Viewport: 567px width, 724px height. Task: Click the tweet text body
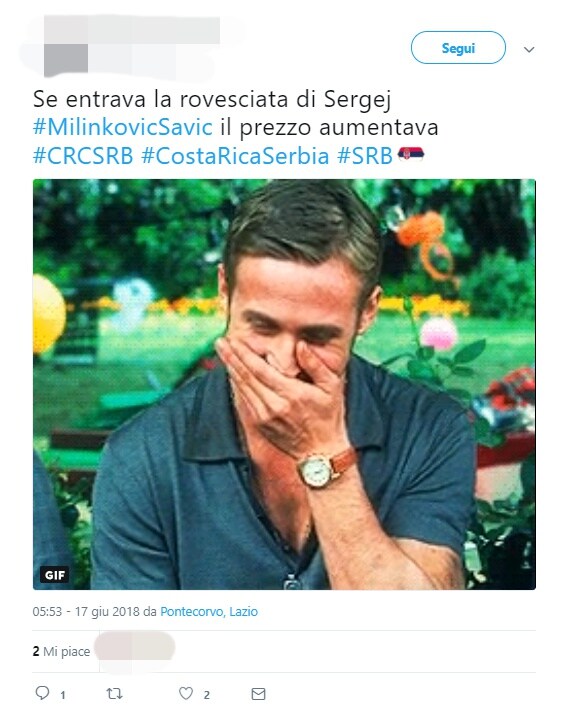pyautogui.click(x=235, y=127)
